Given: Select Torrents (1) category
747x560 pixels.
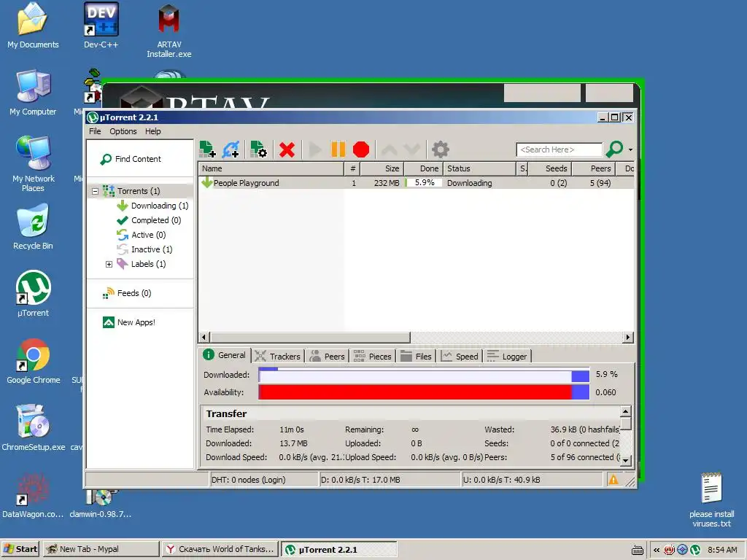Looking at the screenshot, I should [x=139, y=191].
